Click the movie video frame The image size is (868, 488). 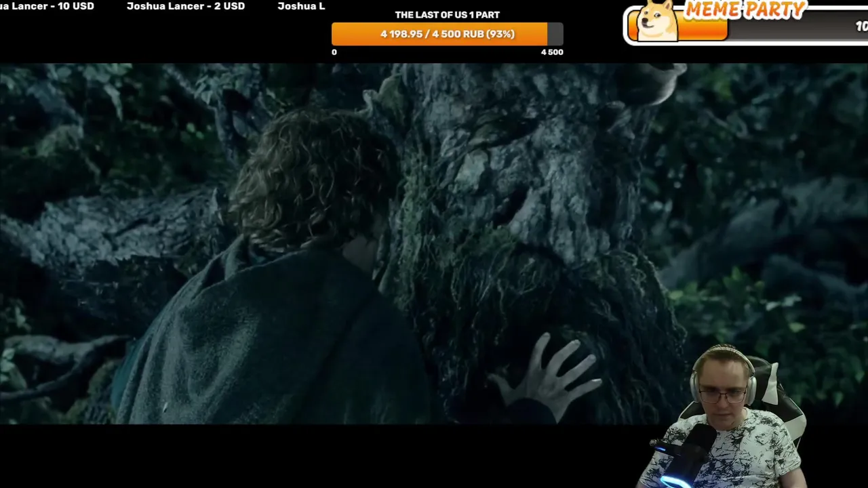(434, 244)
